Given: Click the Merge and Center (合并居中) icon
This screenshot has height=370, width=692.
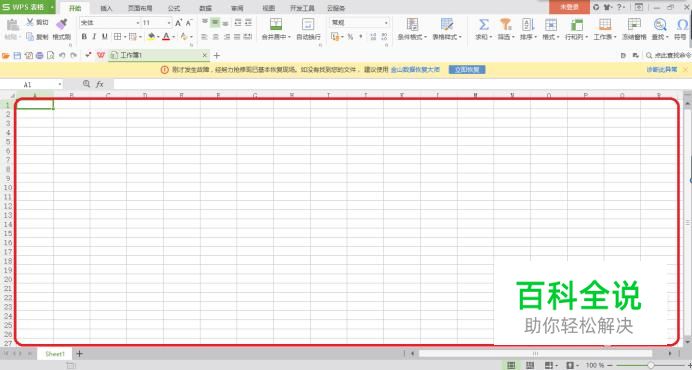Looking at the screenshot, I should click(x=276, y=24).
